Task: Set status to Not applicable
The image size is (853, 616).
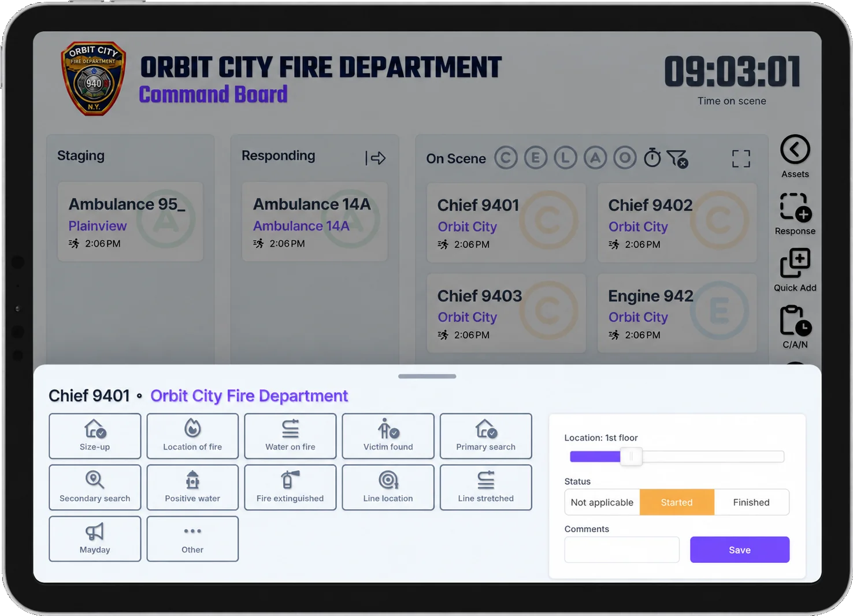Action: point(602,502)
